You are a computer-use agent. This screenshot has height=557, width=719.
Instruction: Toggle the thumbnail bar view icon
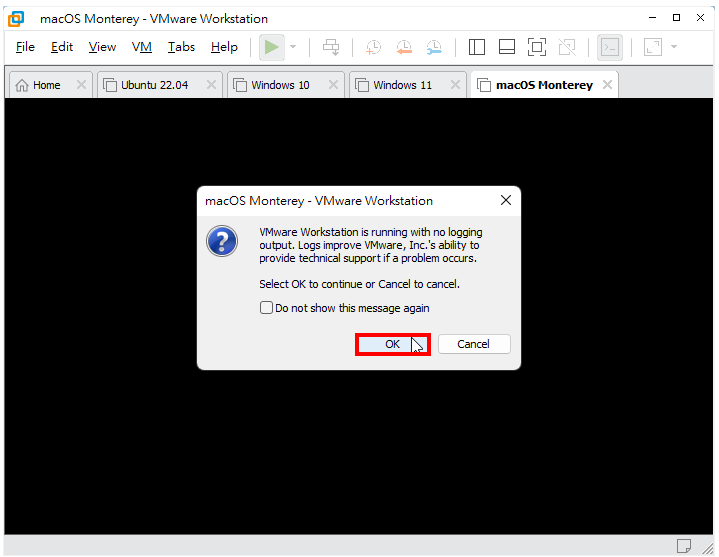(x=507, y=47)
